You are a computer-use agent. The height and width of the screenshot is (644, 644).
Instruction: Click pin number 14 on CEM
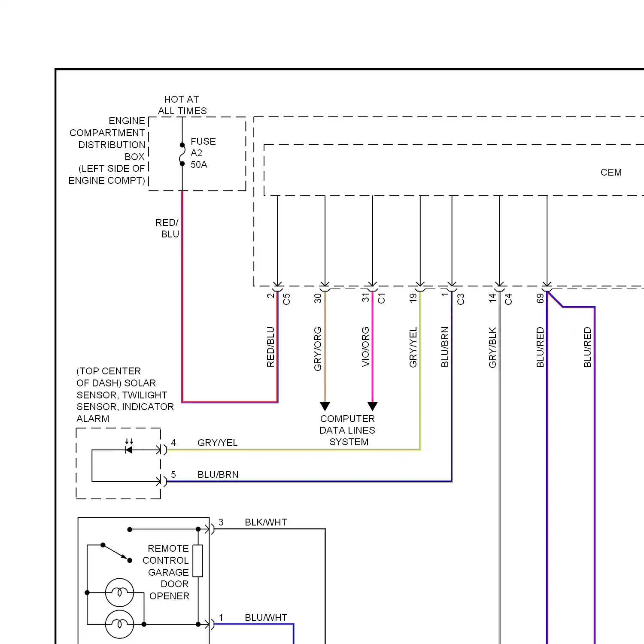tap(492, 298)
